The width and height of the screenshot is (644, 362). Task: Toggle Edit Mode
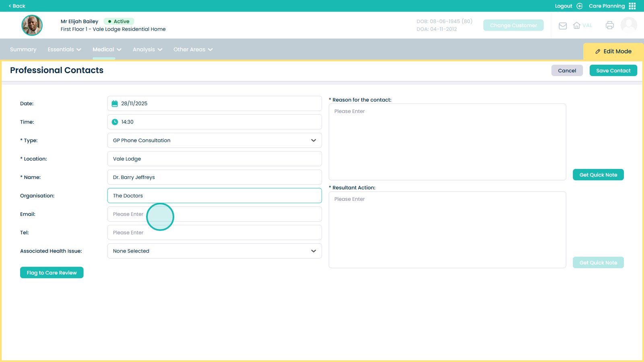pos(613,51)
